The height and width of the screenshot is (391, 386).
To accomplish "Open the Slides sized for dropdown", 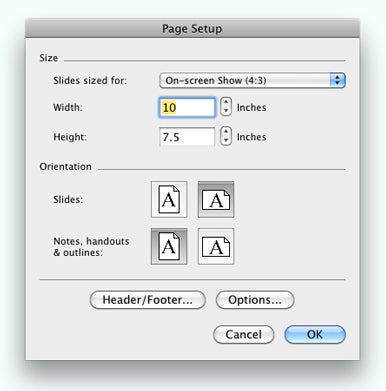I will [252, 80].
